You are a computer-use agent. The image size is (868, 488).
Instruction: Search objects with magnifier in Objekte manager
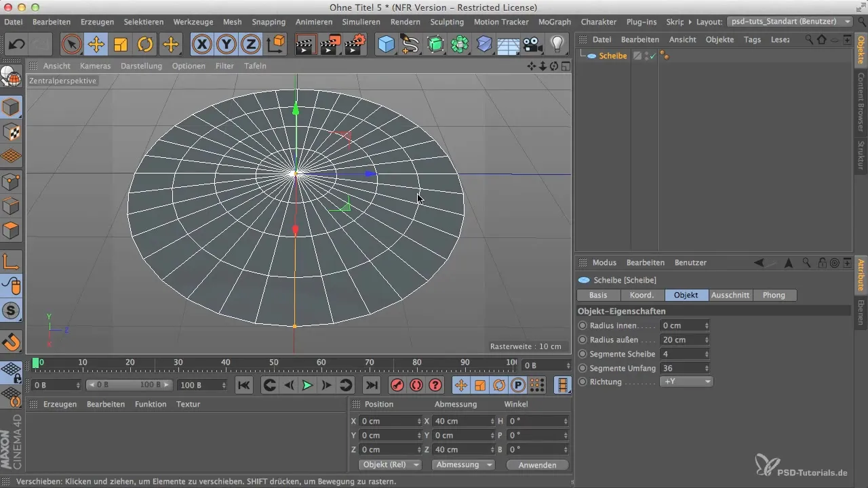pos(809,39)
